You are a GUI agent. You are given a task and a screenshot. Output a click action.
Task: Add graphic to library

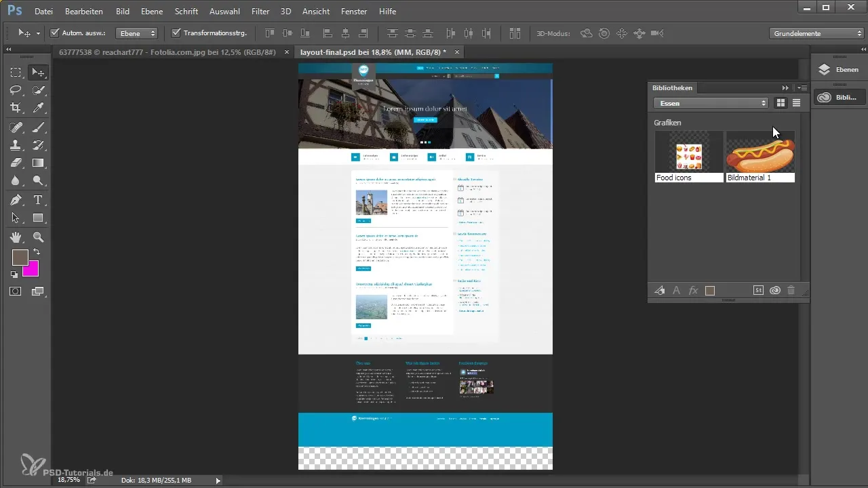tap(659, 290)
